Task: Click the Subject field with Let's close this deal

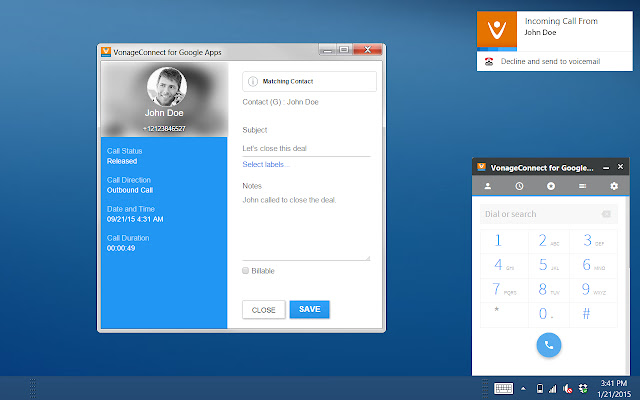Action: click(306, 149)
